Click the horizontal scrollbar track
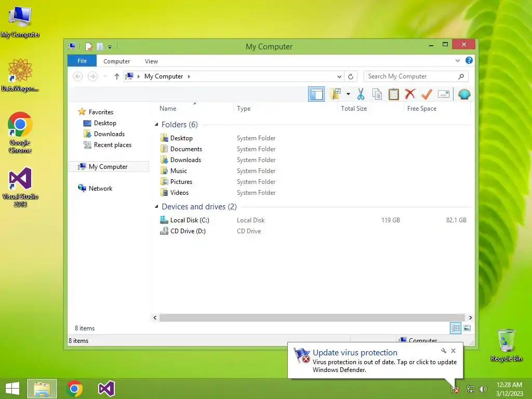This screenshot has width=532, height=399. click(312, 317)
